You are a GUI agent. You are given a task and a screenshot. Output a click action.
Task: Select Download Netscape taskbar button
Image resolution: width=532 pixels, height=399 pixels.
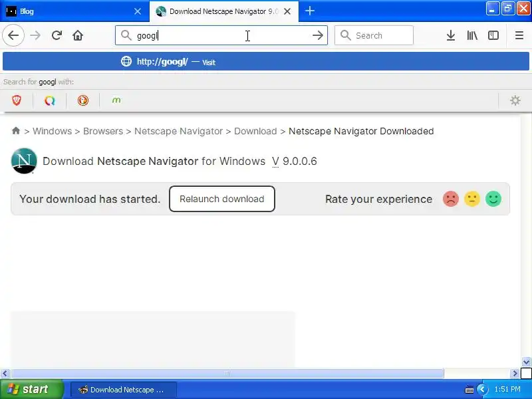click(x=124, y=390)
